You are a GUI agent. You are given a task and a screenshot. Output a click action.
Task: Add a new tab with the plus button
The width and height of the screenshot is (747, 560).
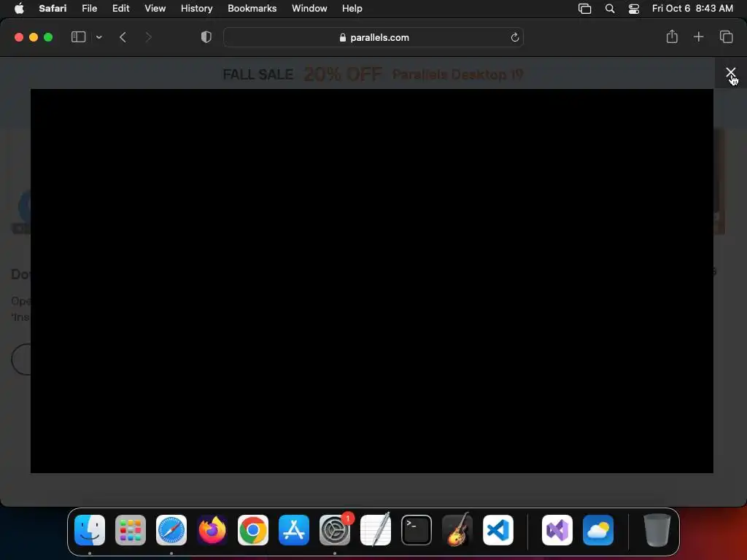pyautogui.click(x=698, y=36)
